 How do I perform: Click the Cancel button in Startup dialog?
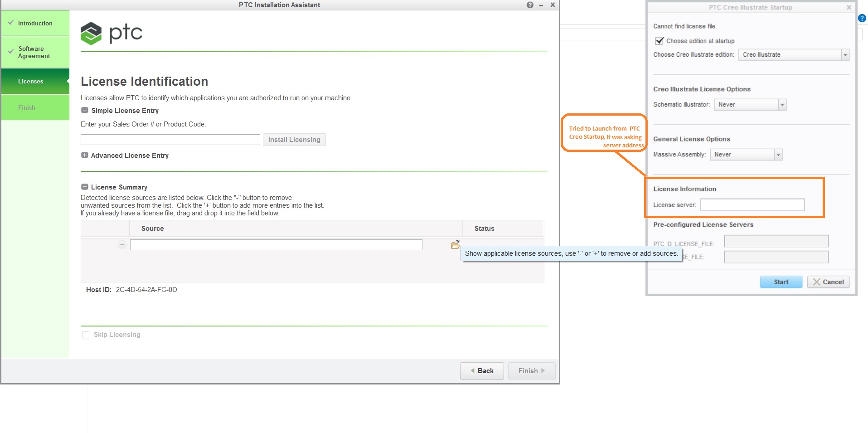(x=828, y=282)
